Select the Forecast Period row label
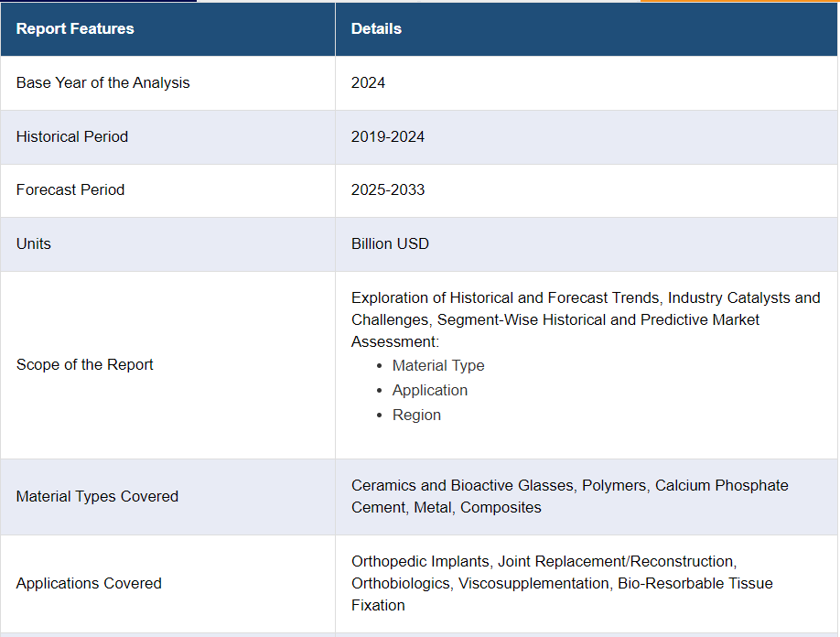 [70, 189]
